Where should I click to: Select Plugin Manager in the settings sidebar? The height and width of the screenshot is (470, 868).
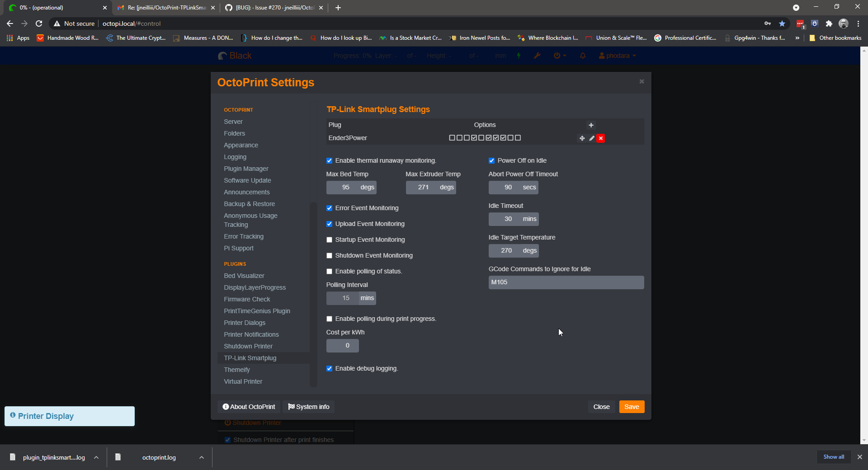click(246, 169)
